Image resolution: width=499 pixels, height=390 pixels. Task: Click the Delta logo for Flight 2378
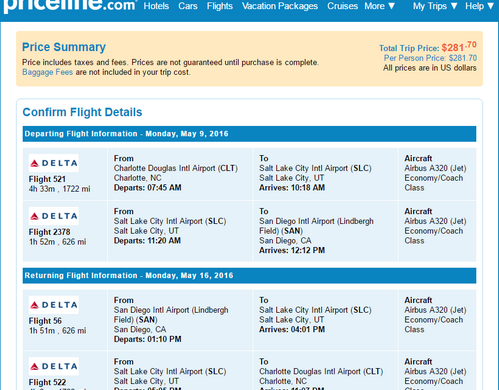click(x=54, y=216)
